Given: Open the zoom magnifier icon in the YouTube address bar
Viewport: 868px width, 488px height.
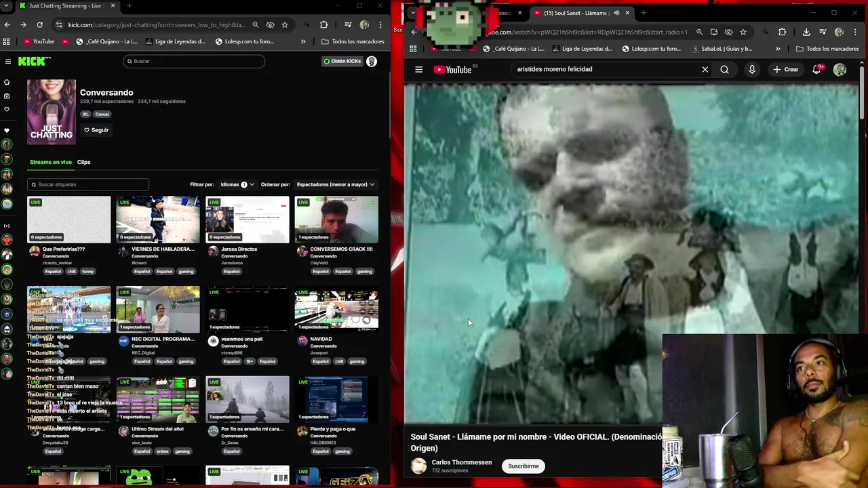Looking at the screenshot, I should [700, 32].
